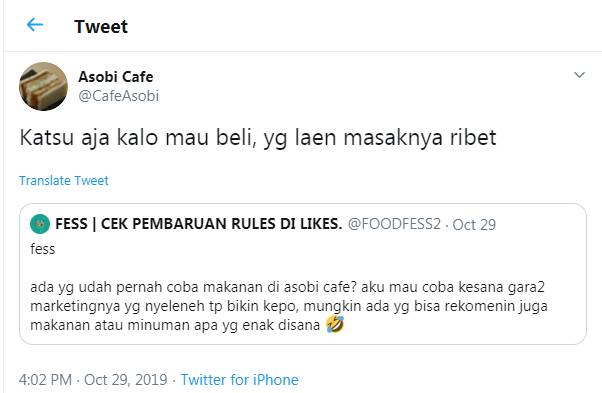The image size is (602, 393).
Task: Click the word fess in quoted tweet
Action: coord(43,249)
